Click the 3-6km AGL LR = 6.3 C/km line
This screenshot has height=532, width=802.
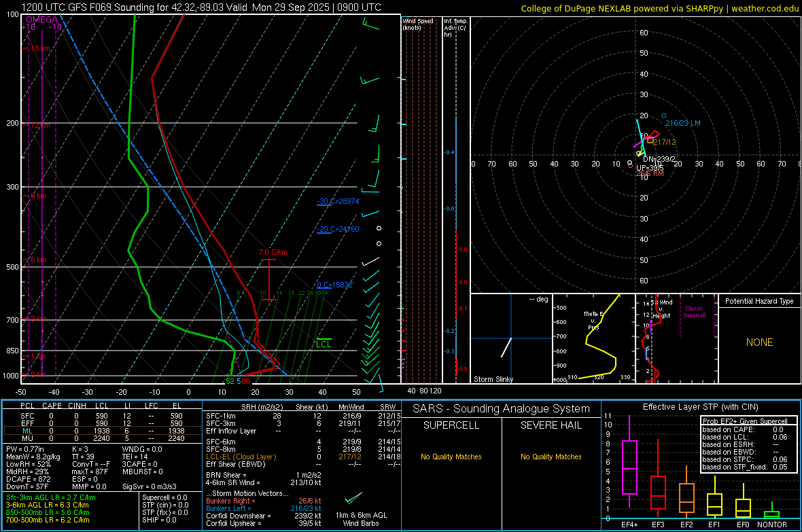click(47, 505)
